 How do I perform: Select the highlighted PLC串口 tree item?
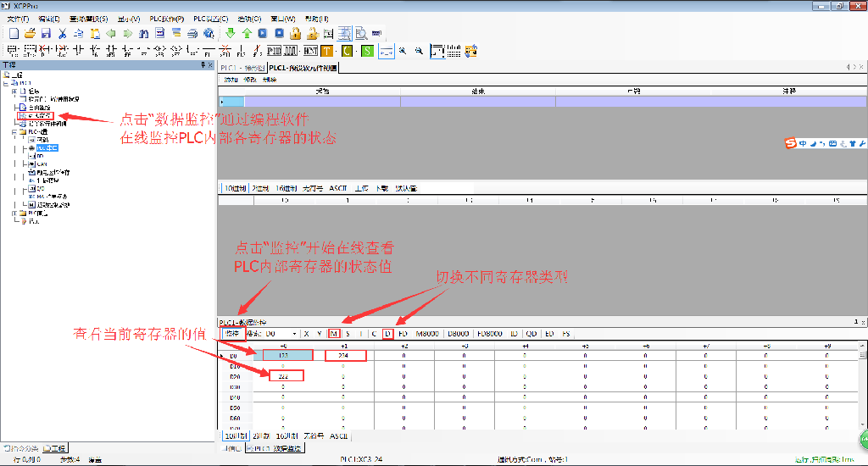pos(47,148)
